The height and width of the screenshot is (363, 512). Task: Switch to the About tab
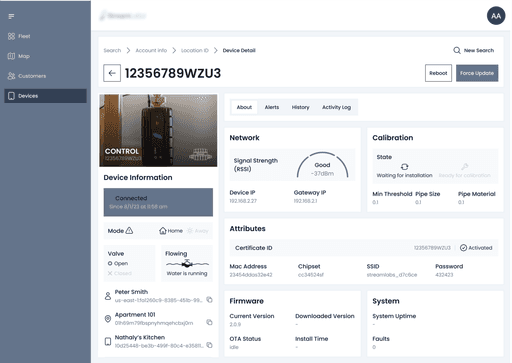[244, 107]
